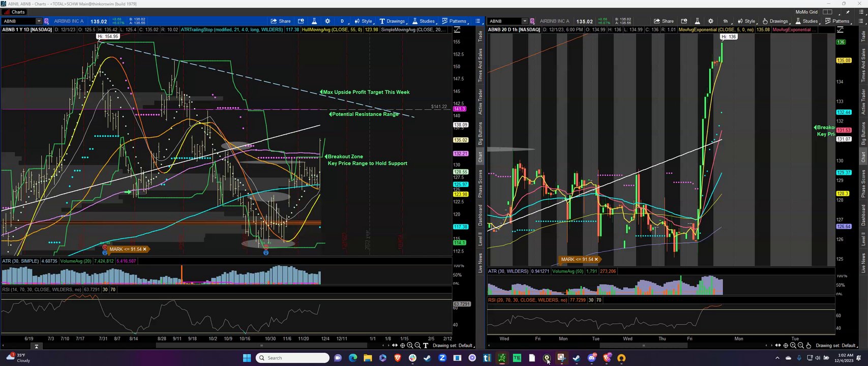This screenshot has width=868, height=366.
Task: Select text drawing tool on left chart bottom bar
Action: pyautogui.click(x=426, y=346)
